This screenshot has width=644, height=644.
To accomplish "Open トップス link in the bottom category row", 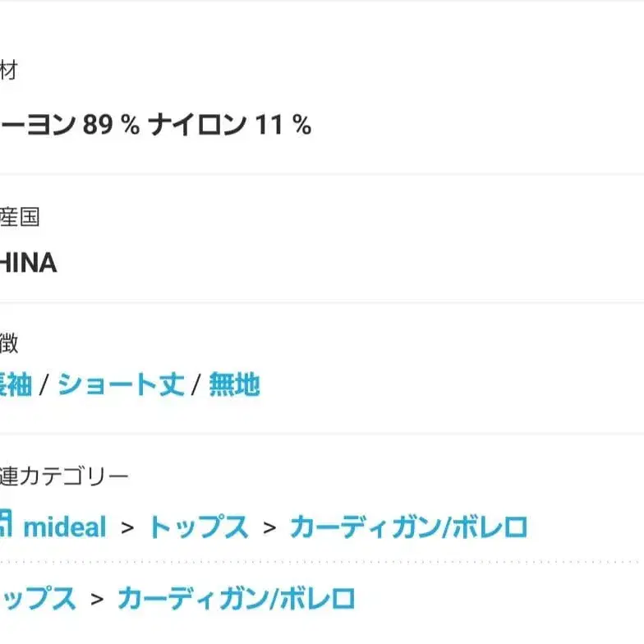I will pyautogui.click(x=37, y=598).
